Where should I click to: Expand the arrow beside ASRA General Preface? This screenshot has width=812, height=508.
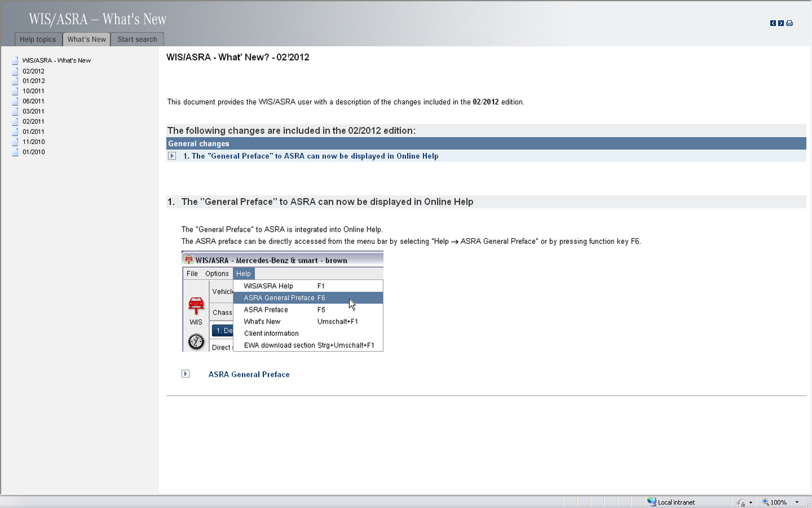[185, 373]
